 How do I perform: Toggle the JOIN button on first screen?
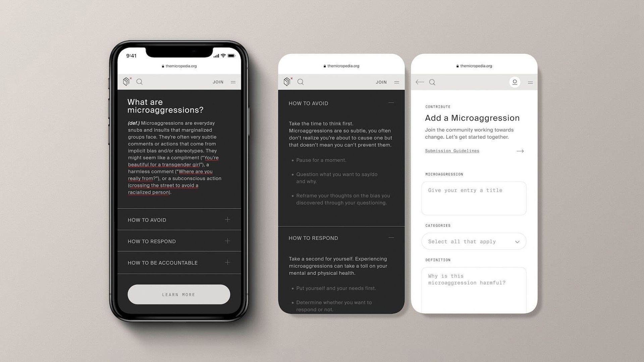click(218, 82)
